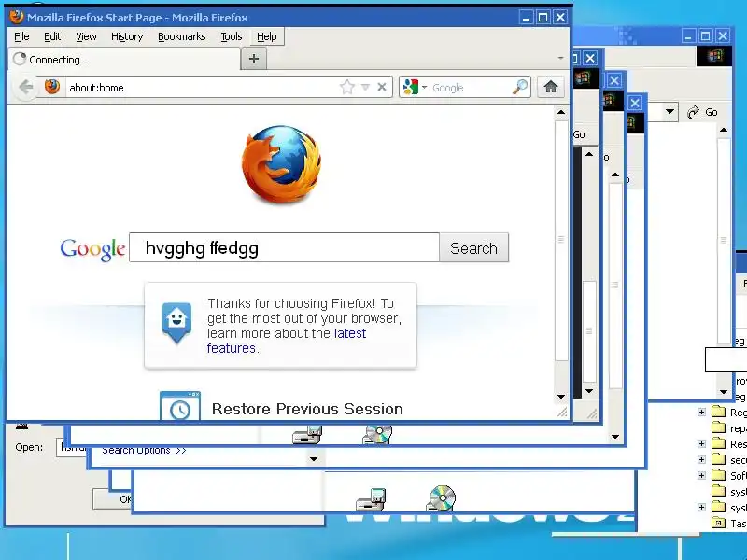747x560 pixels.
Task: Click the large Firefox logo on the start page
Action: (x=281, y=164)
